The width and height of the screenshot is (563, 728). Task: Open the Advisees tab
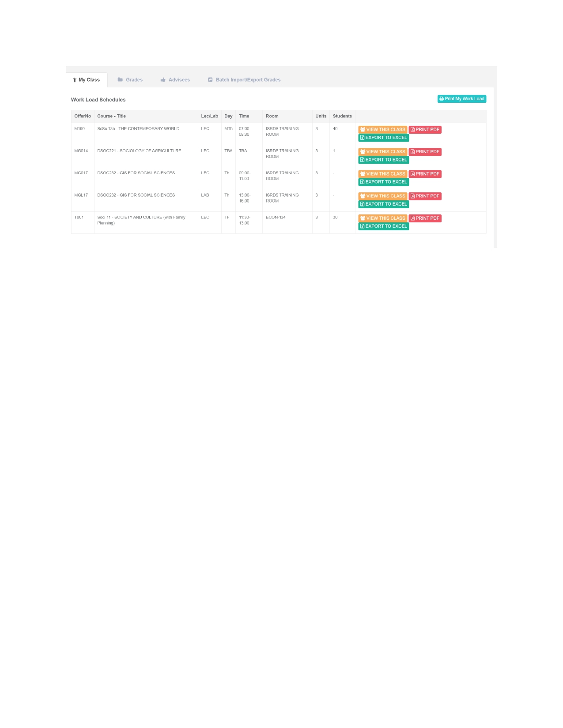[175, 80]
